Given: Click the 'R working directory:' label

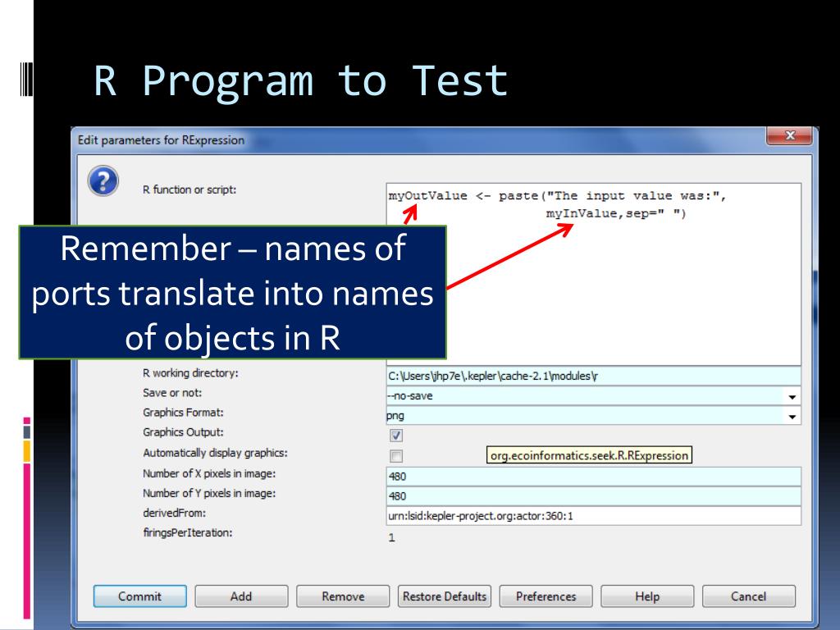Looking at the screenshot, I should [x=190, y=373].
